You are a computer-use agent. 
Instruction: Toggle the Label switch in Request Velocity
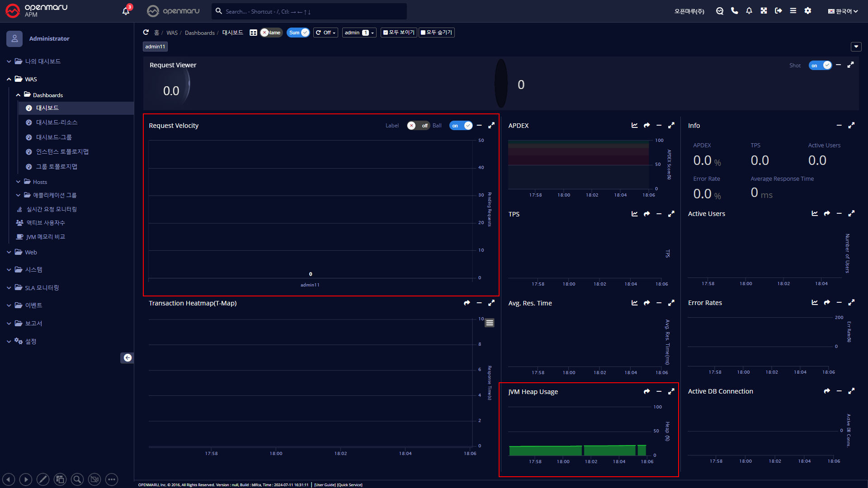coord(418,126)
